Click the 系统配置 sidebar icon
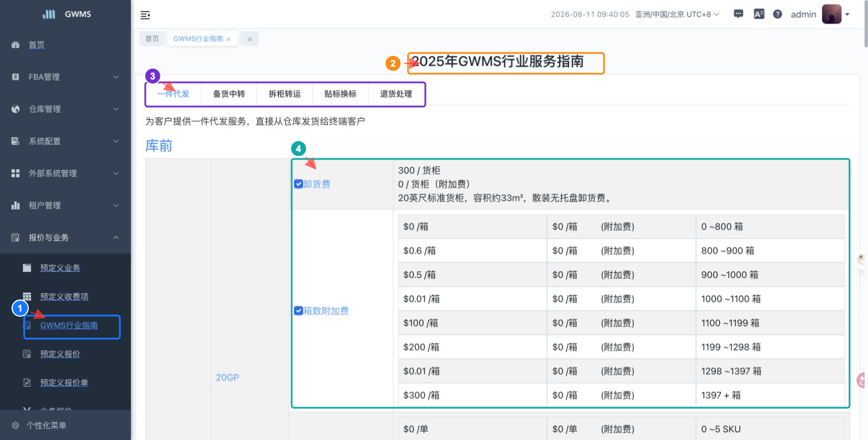This screenshot has width=868, height=440. point(16,141)
